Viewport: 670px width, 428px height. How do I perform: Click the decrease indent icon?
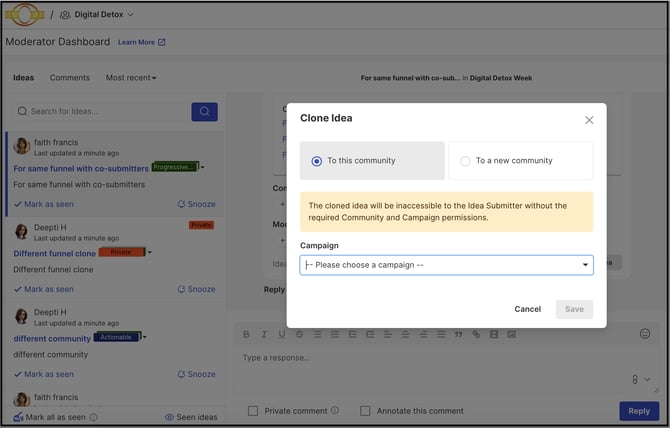(x=352, y=334)
